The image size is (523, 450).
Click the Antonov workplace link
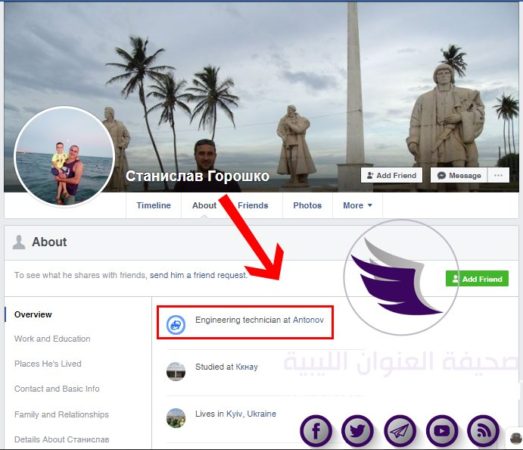308,320
